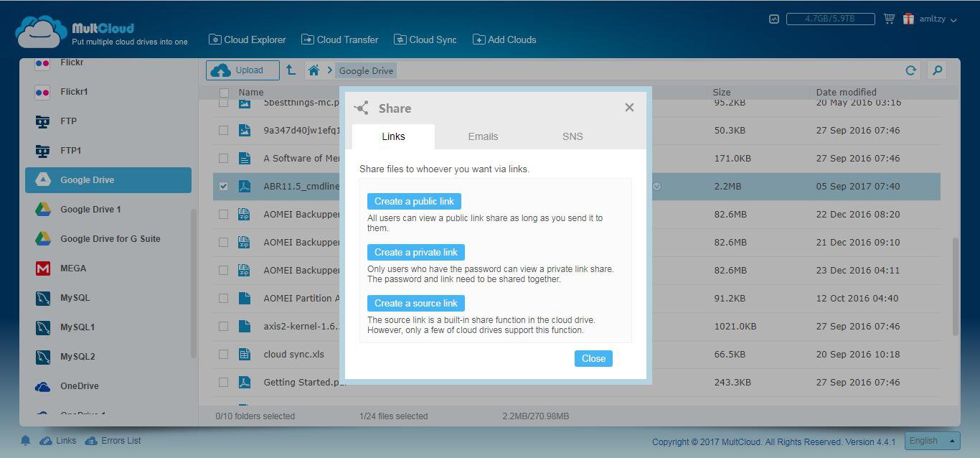Click the home breadcrumb icon

point(314,70)
